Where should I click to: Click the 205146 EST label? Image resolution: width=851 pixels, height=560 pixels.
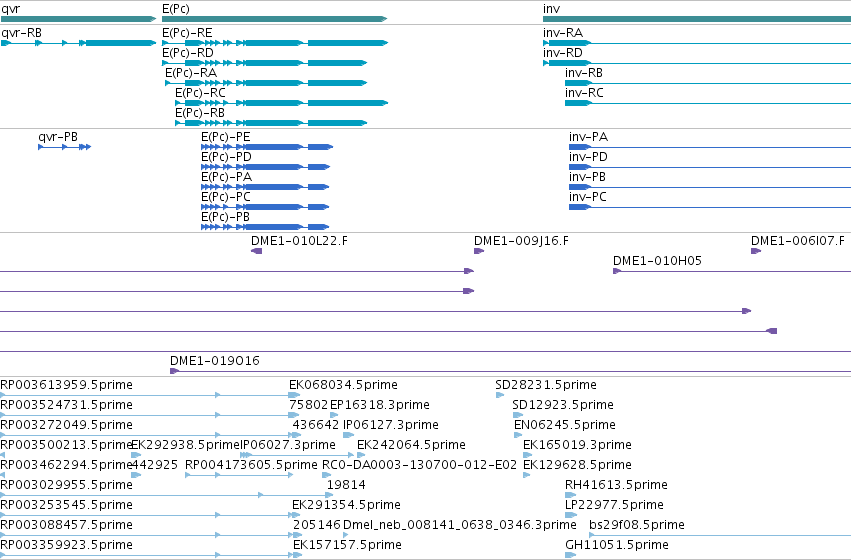[x=317, y=525]
